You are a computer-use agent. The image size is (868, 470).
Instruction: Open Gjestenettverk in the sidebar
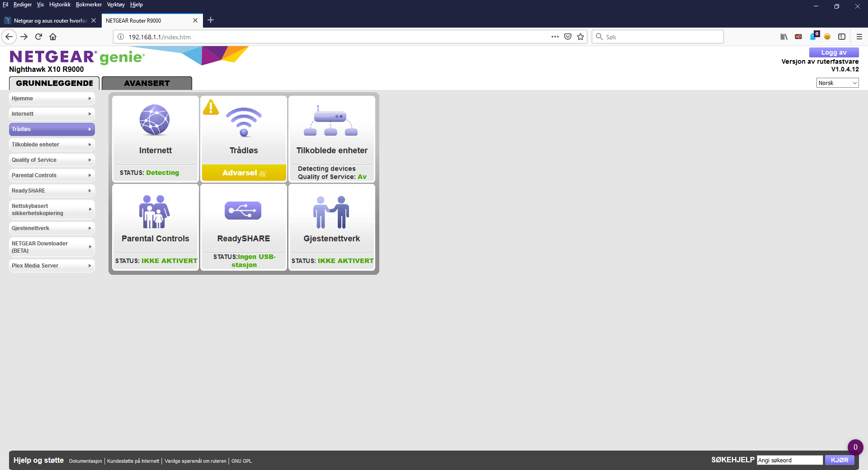tap(52, 228)
